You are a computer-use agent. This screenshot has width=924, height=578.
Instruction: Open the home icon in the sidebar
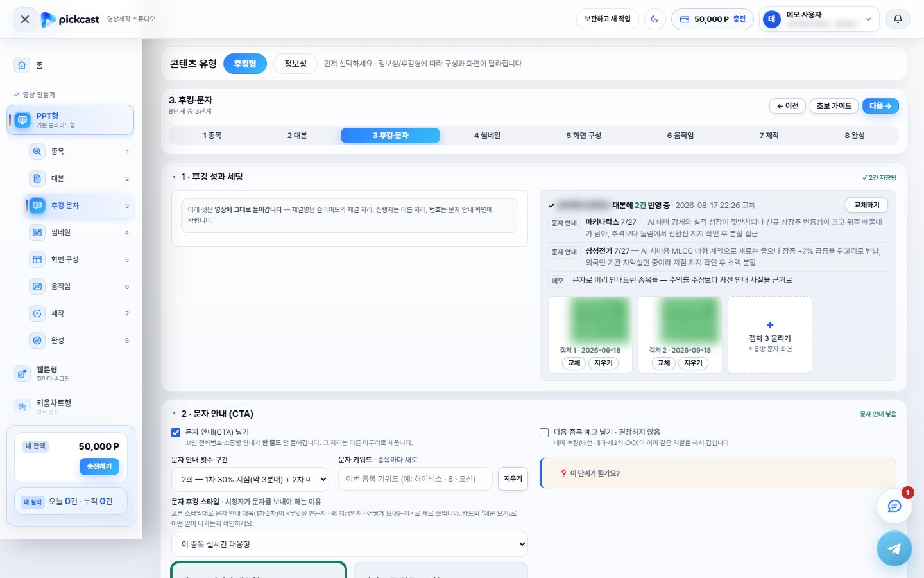pos(22,65)
